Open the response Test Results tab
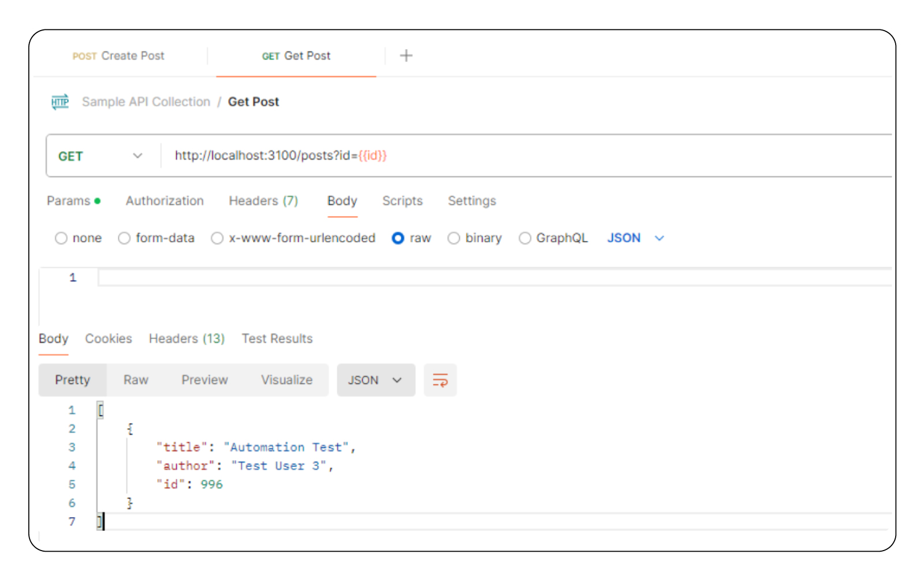The image size is (924, 580). click(277, 339)
